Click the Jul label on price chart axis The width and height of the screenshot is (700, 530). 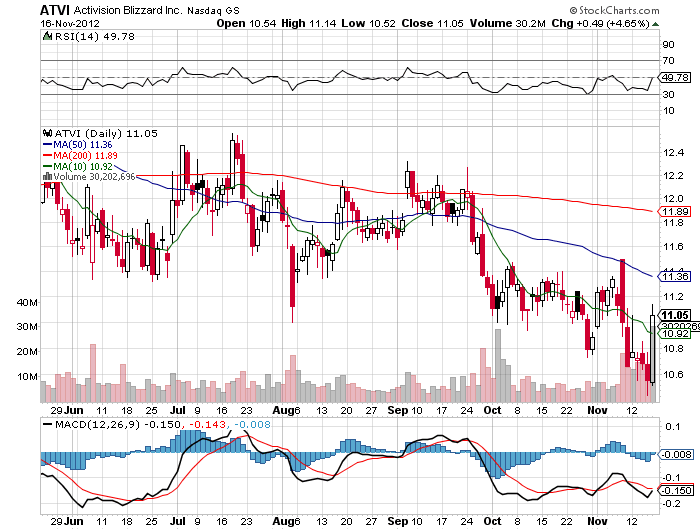[x=178, y=410]
